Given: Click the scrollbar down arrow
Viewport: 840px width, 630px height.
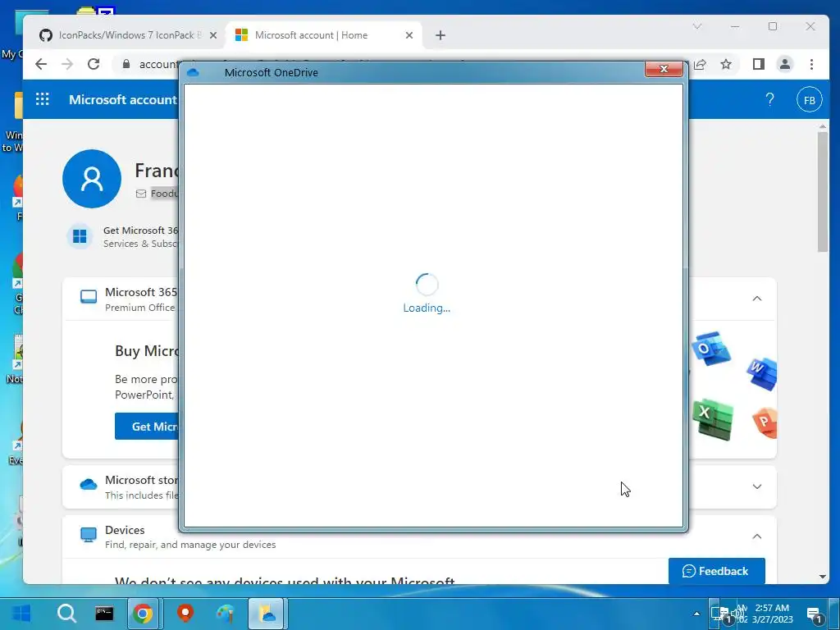Looking at the screenshot, I should coord(822,577).
